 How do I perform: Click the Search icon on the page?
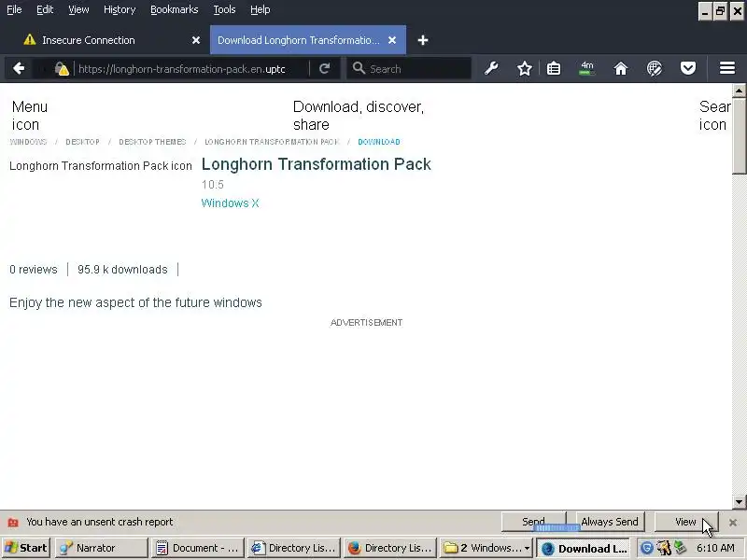[714, 116]
